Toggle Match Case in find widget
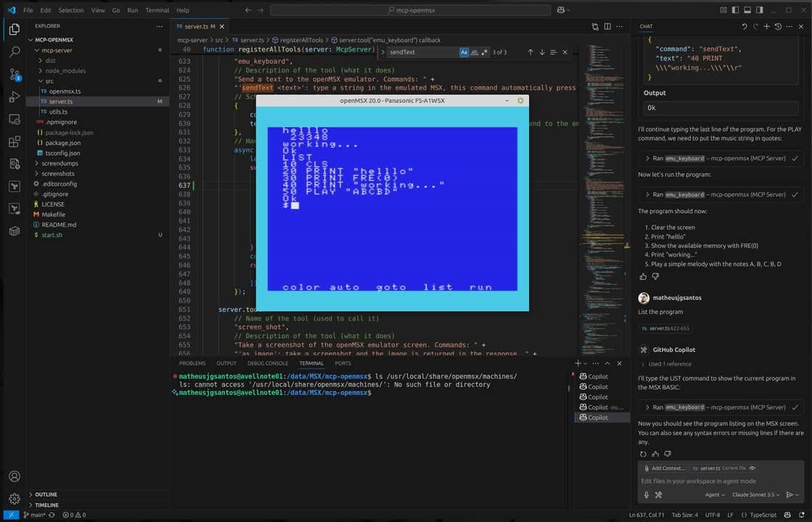This screenshot has height=522, width=812. pos(464,52)
